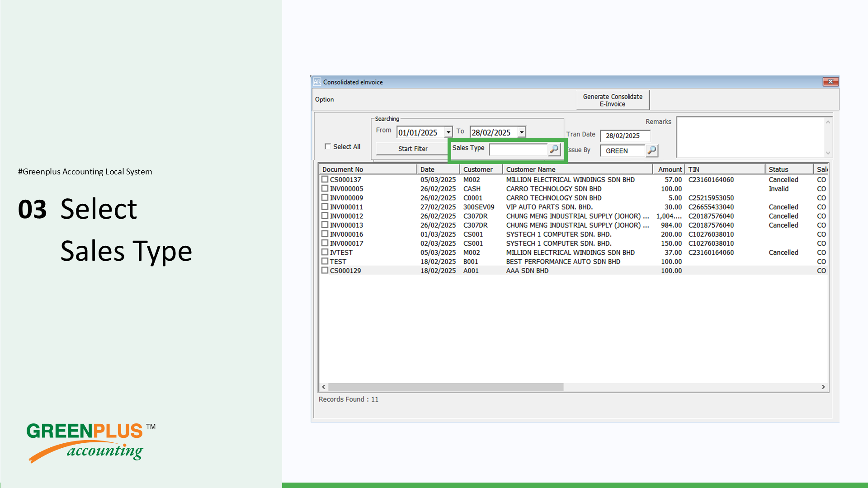Click amount 984.00 cell
The image size is (868, 488).
click(x=671, y=225)
